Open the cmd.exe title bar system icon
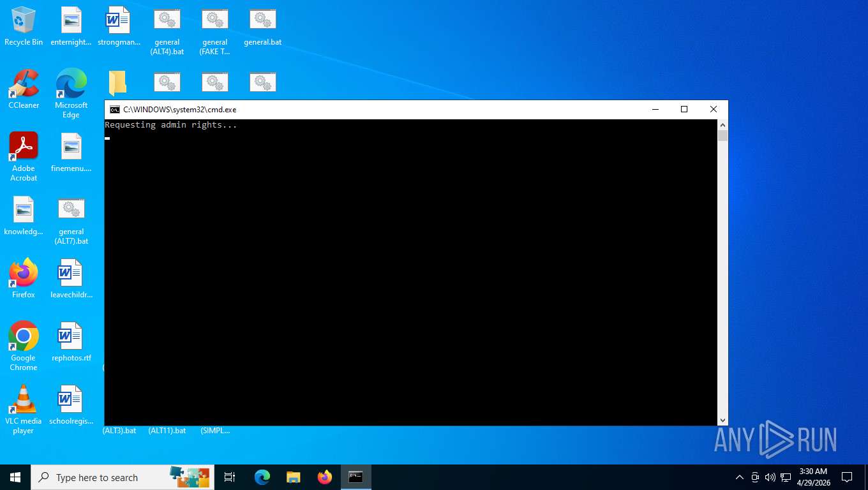 point(115,110)
